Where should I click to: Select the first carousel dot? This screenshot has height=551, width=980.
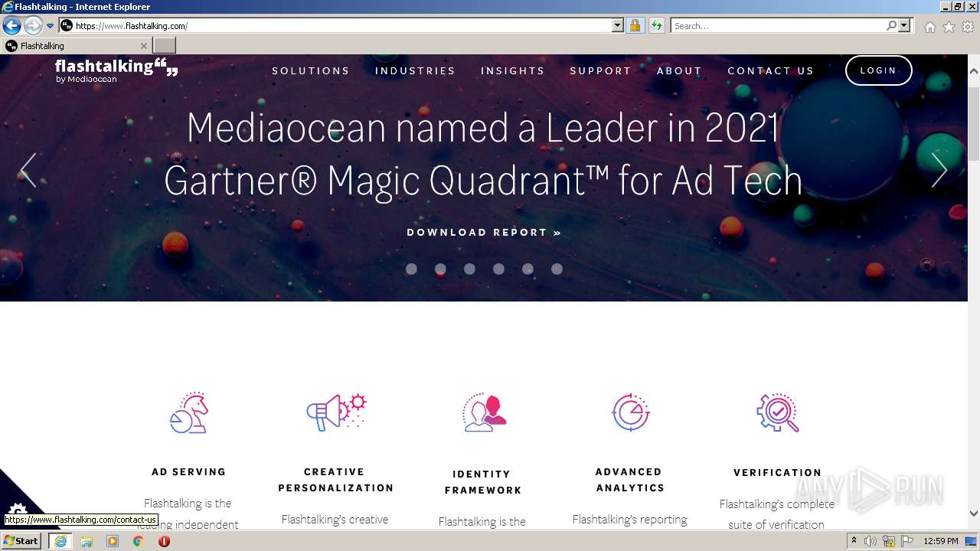tap(411, 269)
